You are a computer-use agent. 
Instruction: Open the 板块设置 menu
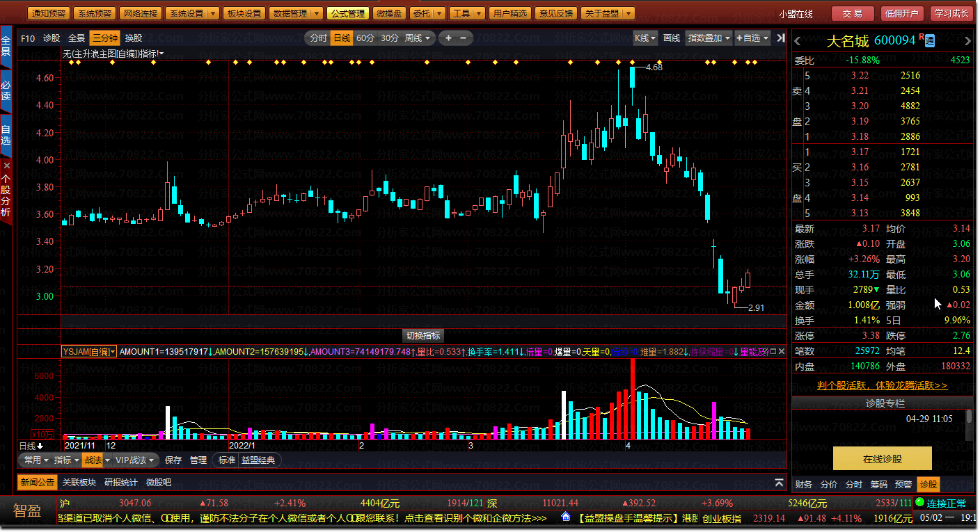coord(244,13)
